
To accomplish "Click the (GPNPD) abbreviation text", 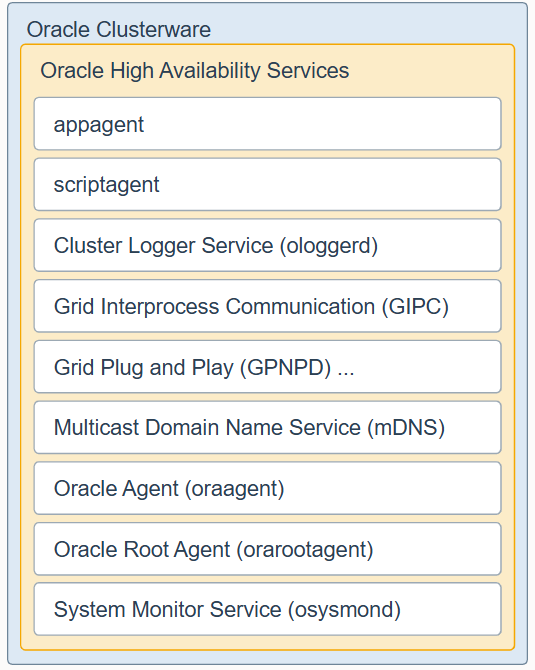I will click(285, 367).
